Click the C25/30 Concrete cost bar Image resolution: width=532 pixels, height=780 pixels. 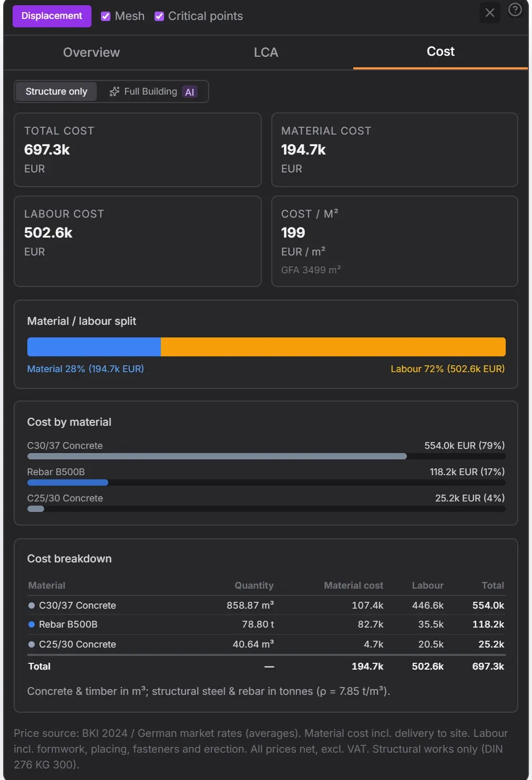pos(267,509)
